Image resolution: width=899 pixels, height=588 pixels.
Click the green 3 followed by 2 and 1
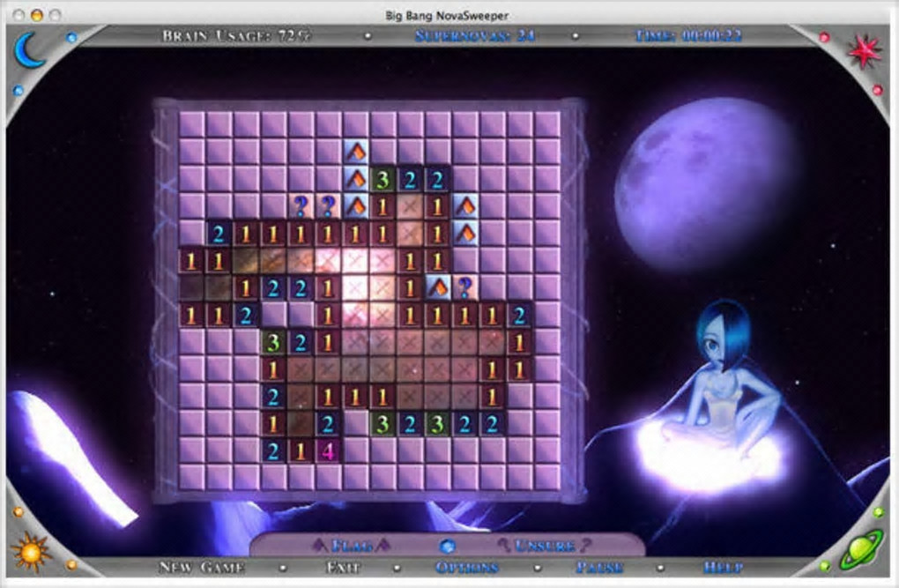click(x=273, y=342)
